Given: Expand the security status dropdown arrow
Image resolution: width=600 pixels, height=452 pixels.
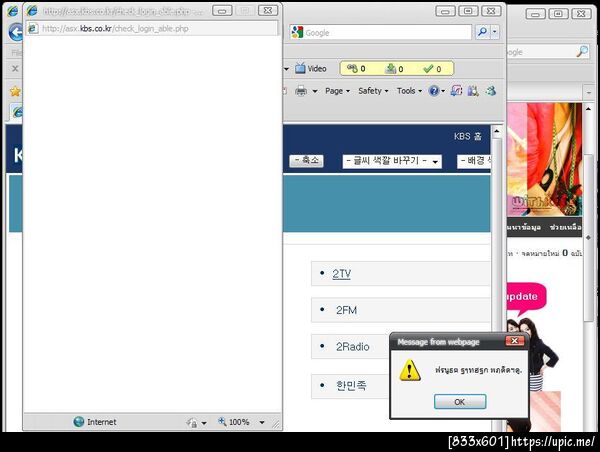Looking at the screenshot, I should point(204,423).
